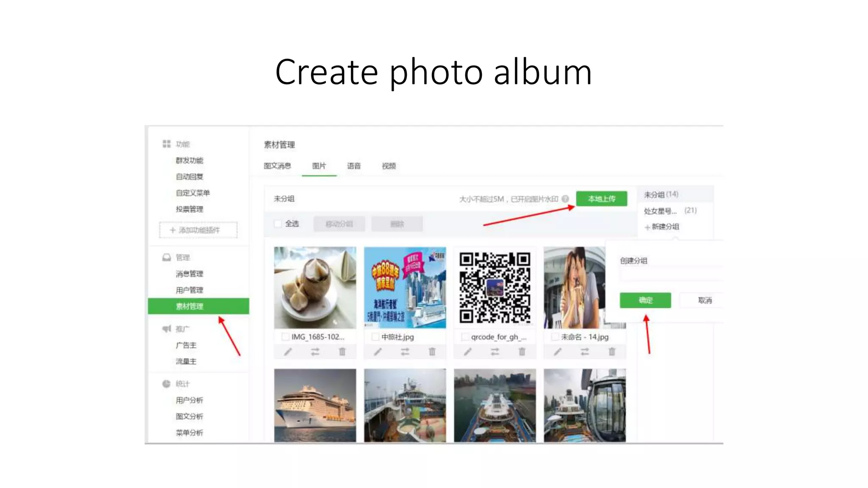Click the edit pencil icon under 未命名 - 14.jpg
Image resolution: width=868 pixels, height=488 pixels.
[558, 352]
